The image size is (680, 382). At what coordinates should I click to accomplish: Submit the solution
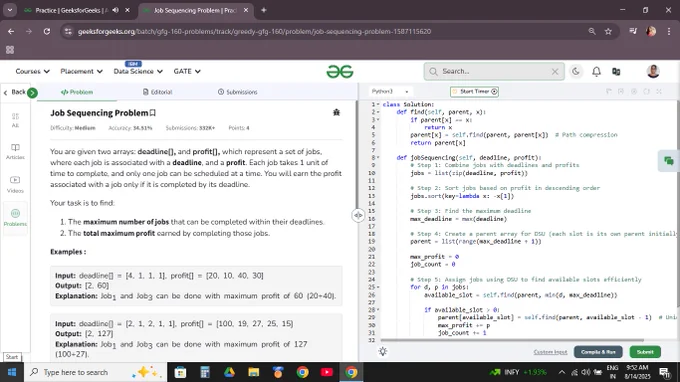(x=645, y=352)
